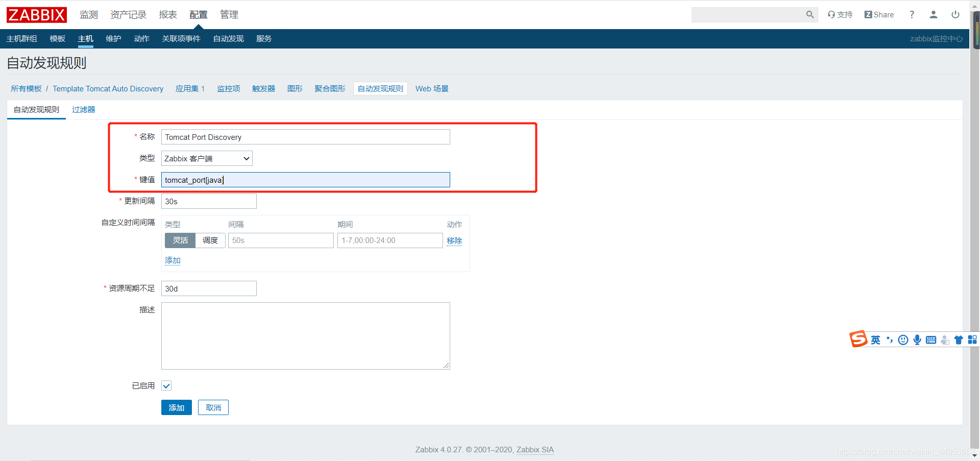Click the Sogou input method S logo

[859, 339]
